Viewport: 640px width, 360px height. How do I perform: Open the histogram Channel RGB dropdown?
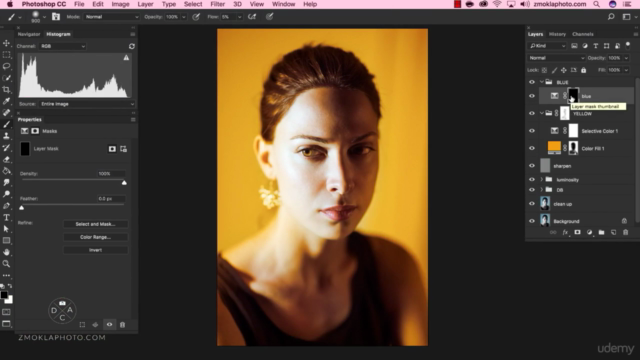[63, 46]
